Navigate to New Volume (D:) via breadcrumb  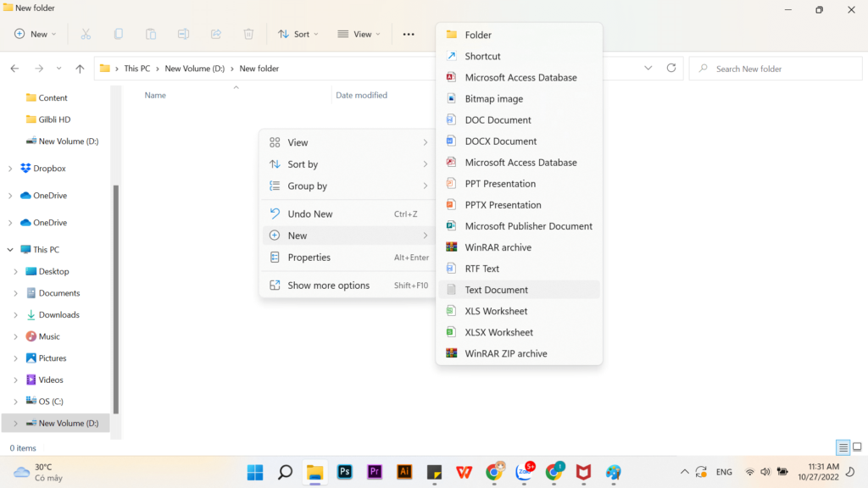(192, 68)
